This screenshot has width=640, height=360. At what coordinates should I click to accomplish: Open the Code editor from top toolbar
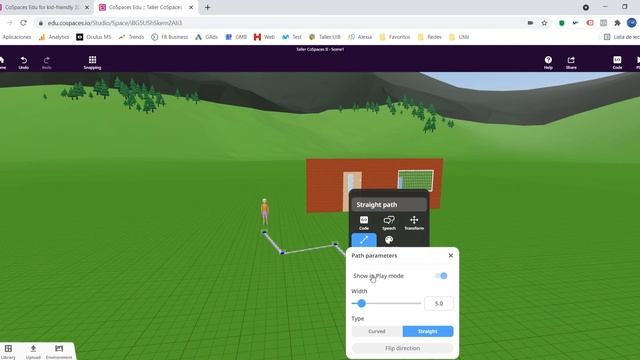click(x=617, y=62)
